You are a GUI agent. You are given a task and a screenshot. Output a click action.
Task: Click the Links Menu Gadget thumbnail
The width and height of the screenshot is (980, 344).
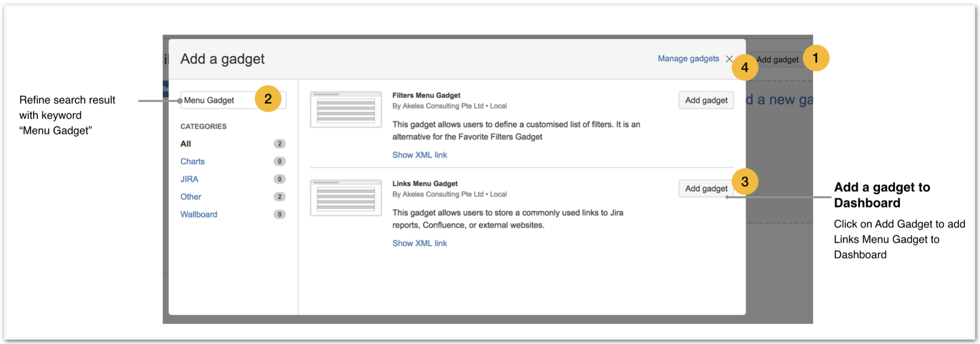(346, 198)
